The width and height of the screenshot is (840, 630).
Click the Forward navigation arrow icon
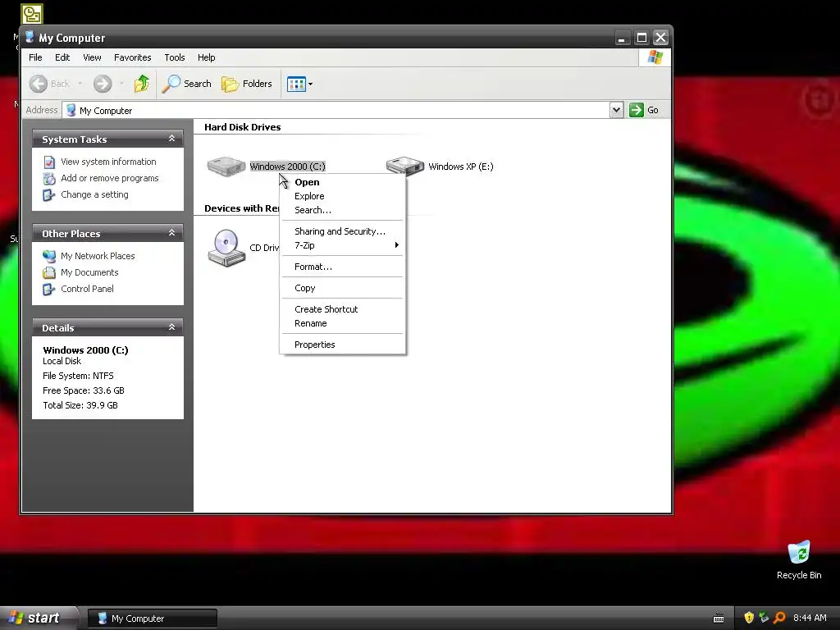point(103,84)
